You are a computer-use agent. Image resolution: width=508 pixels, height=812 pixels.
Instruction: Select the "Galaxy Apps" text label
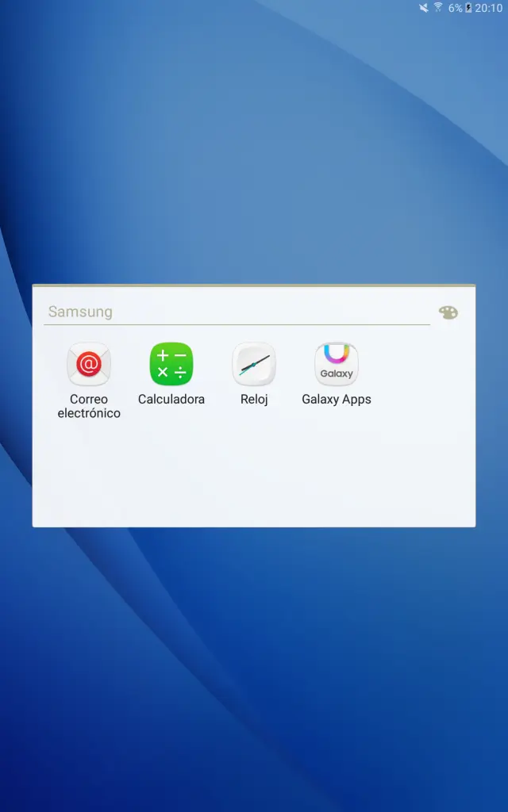point(337,400)
